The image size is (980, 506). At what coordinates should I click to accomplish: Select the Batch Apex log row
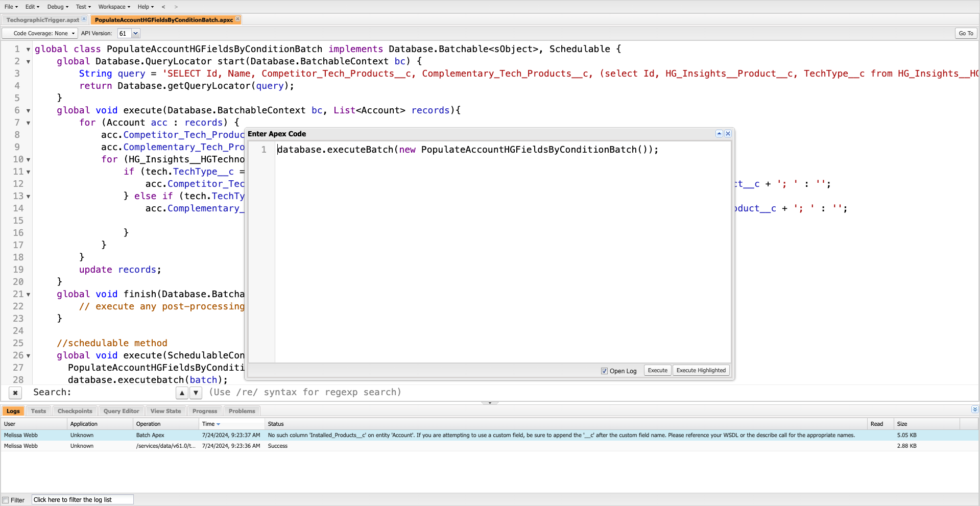click(x=489, y=435)
